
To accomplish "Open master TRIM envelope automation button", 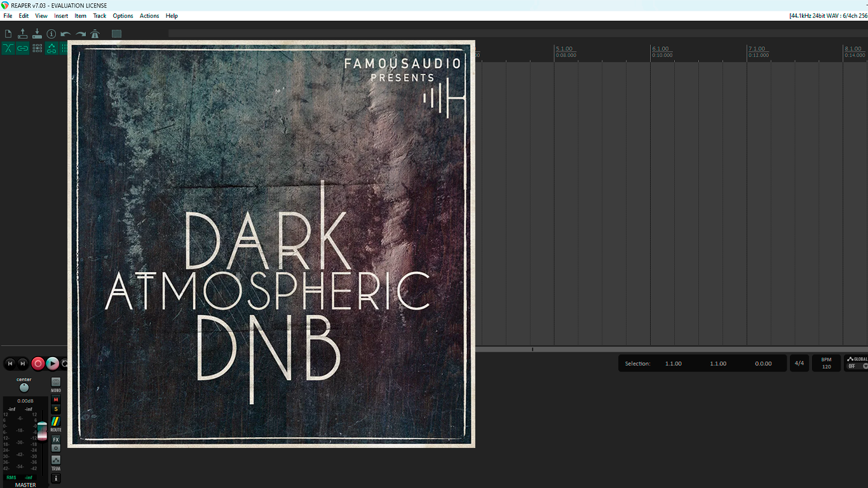I will (x=56, y=460).
